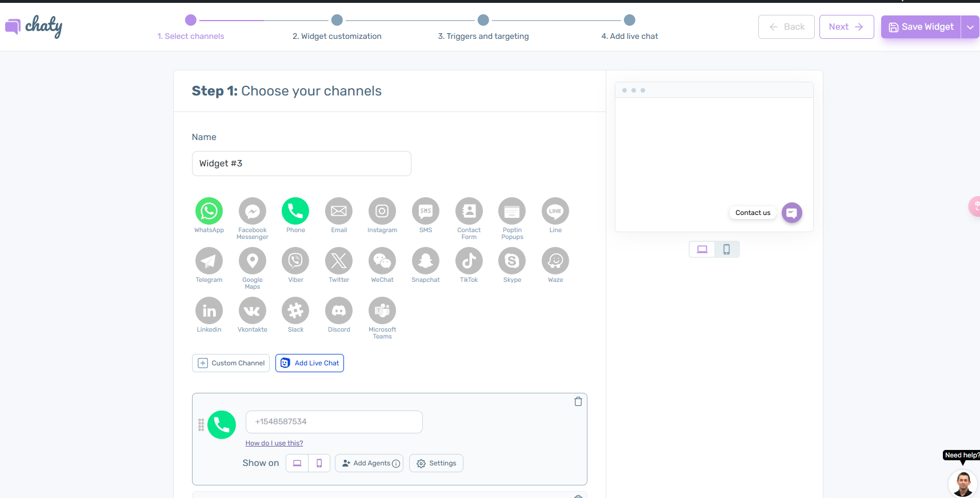Click the green phone icon beside number field
This screenshot has height=498, width=980.
(x=222, y=425)
